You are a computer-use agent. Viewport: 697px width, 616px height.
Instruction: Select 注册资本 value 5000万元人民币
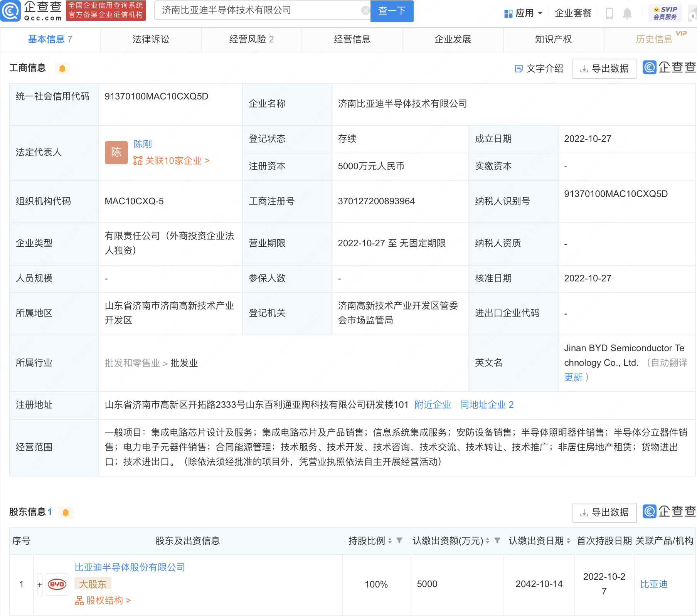[371, 166]
